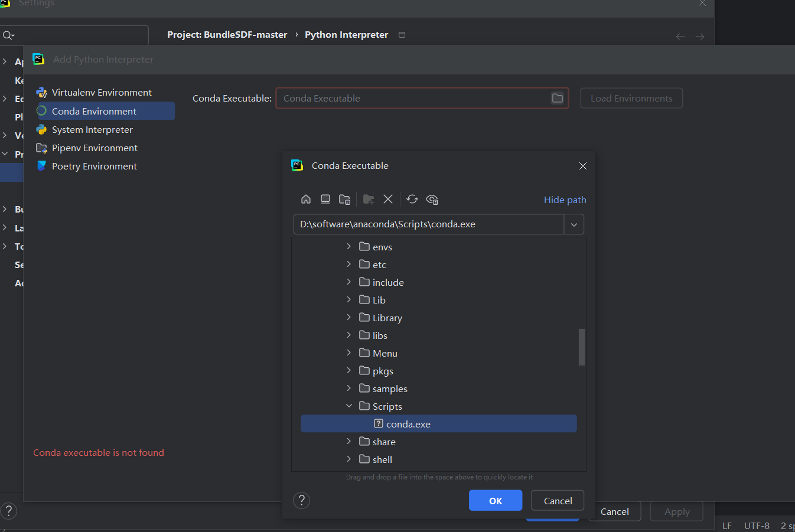Select the envs folder icon

[x=364, y=246]
